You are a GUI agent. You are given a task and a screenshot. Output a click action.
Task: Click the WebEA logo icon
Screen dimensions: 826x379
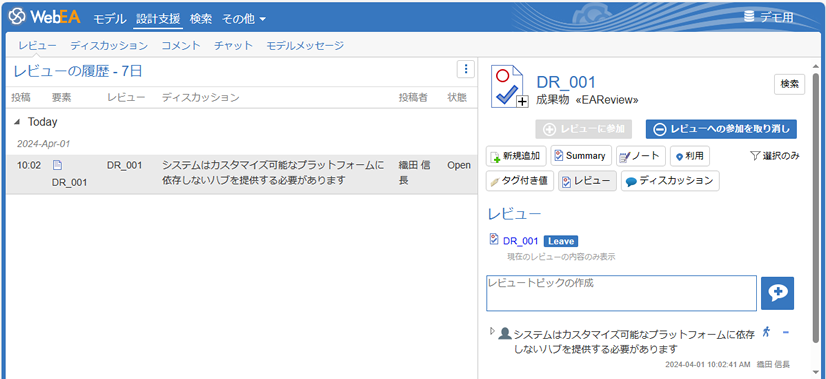click(18, 17)
